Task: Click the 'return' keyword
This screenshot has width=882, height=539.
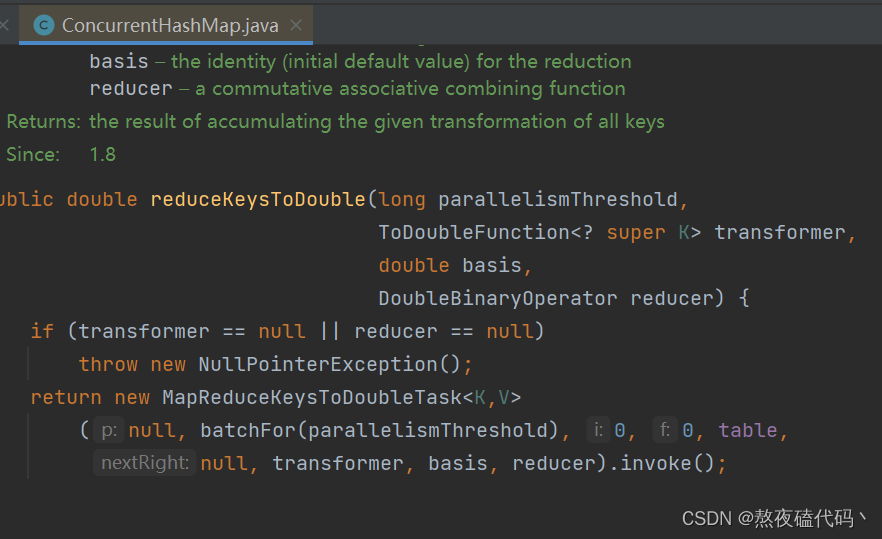Action: coord(66,397)
